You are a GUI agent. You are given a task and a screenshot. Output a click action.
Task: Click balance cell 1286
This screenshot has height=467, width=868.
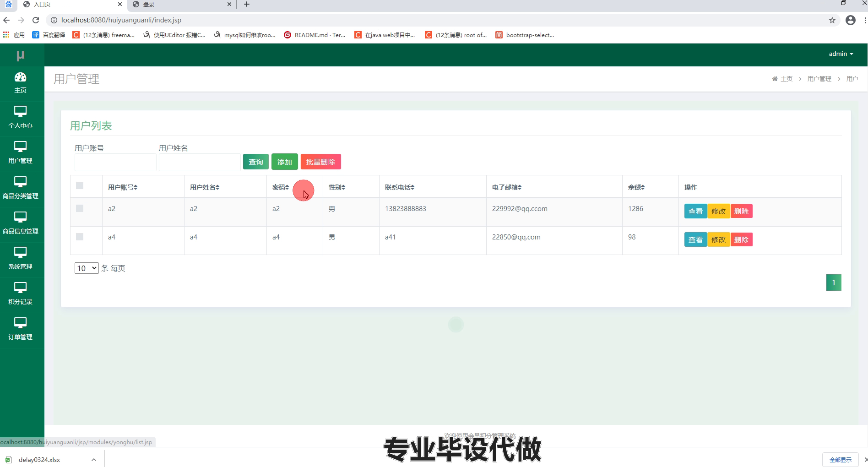pos(635,209)
